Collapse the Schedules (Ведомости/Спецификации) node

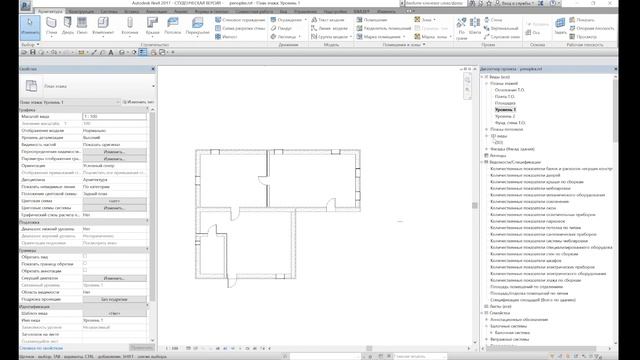coord(482,162)
